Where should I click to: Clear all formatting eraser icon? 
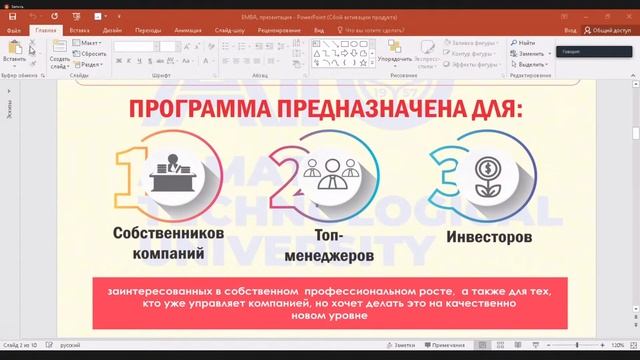coord(211,47)
